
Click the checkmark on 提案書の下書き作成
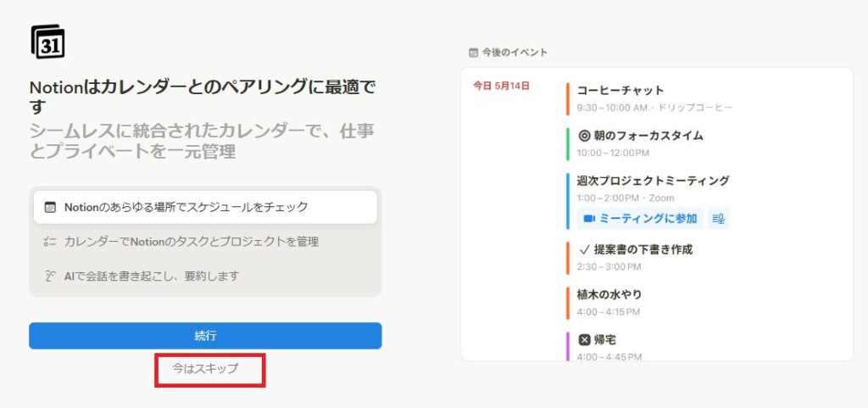point(583,249)
